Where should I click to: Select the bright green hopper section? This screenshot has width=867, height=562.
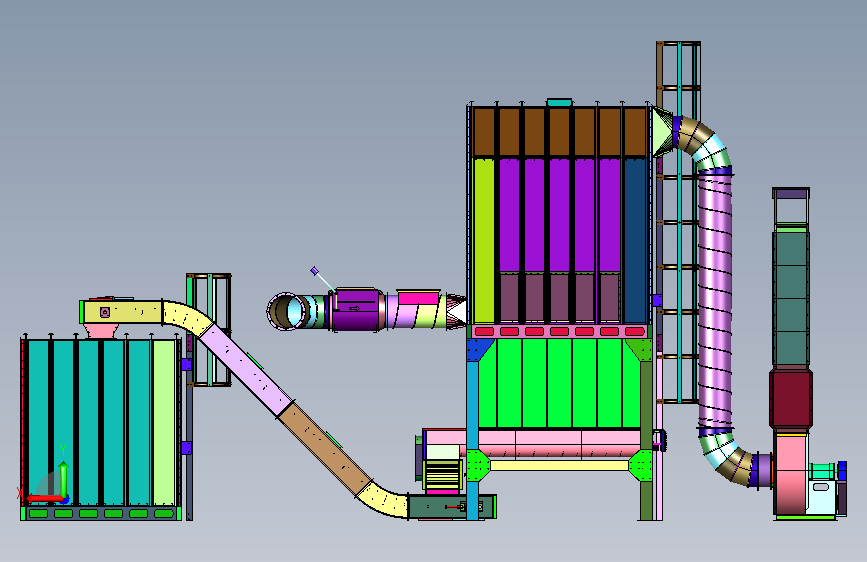pyautogui.click(x=559, y=383)
